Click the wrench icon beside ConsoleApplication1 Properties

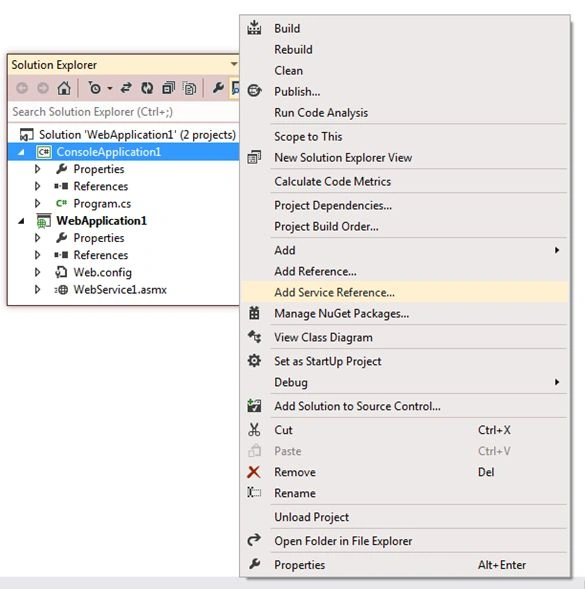click(61, 169)
